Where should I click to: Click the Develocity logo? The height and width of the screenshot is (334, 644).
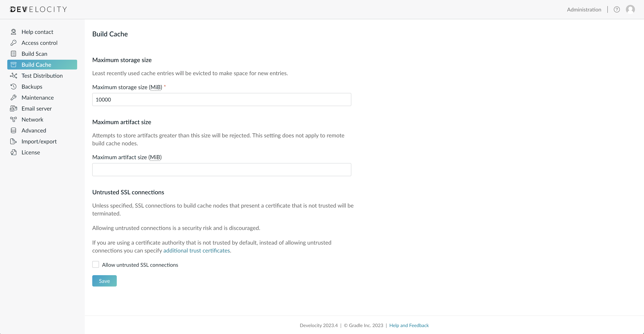click(x=38, y=9)
